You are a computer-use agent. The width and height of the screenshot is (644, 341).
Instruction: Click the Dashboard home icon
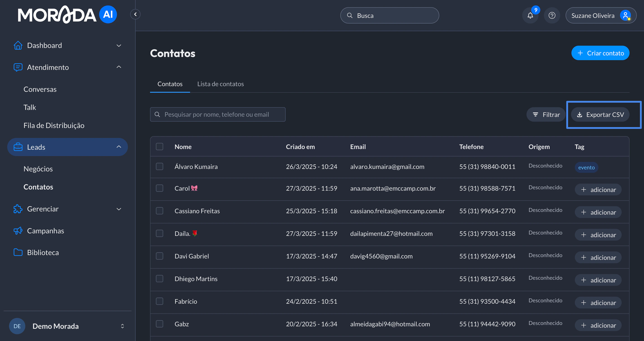(x=18, y=45)
